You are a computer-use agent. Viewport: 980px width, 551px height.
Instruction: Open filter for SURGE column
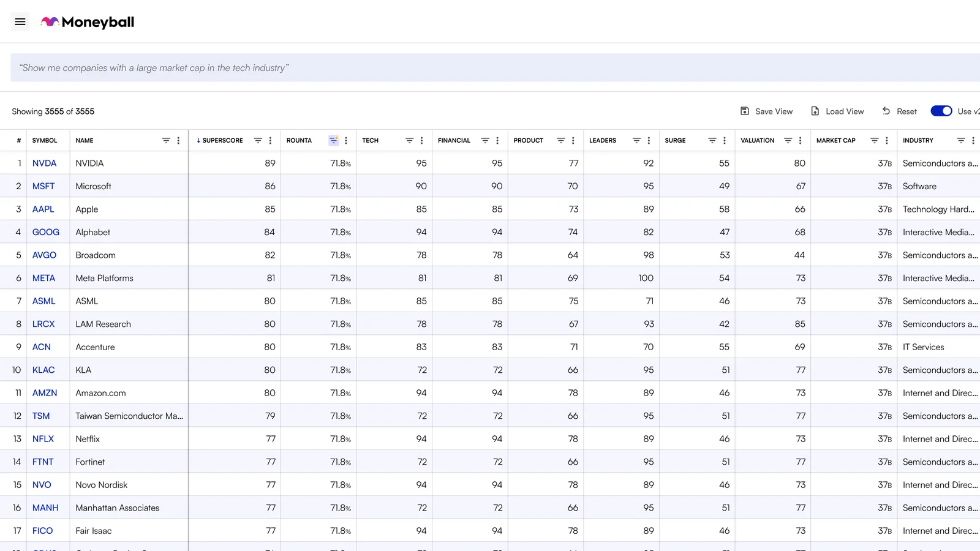[x=712, y=141]
